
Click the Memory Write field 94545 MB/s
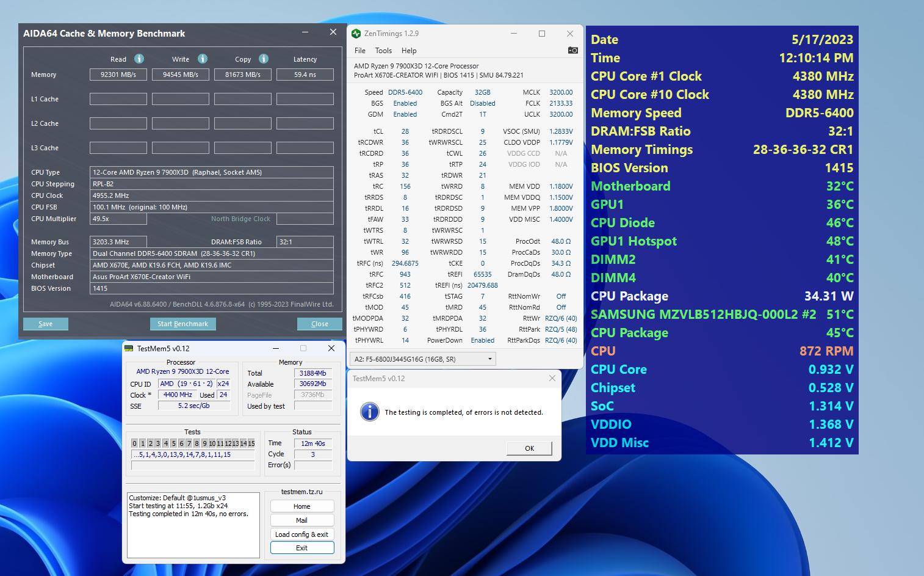[181, 75]
